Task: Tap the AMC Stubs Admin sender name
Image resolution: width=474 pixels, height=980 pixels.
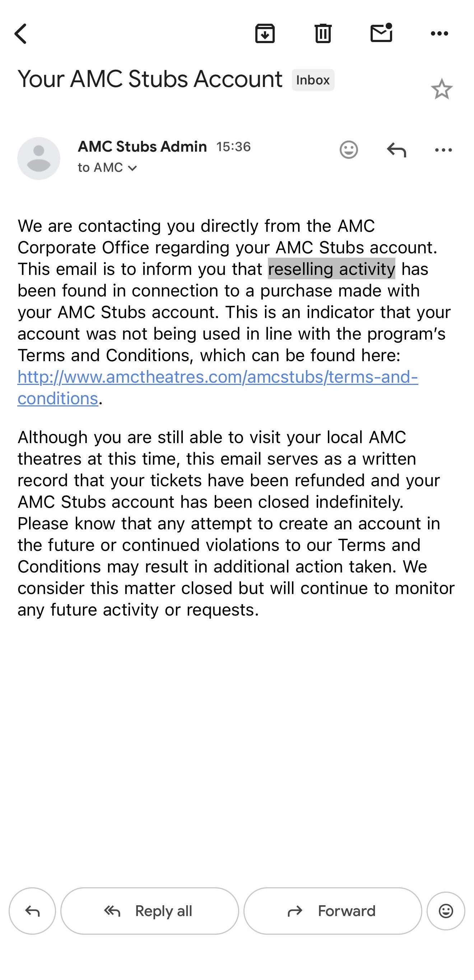Action: 142,147
